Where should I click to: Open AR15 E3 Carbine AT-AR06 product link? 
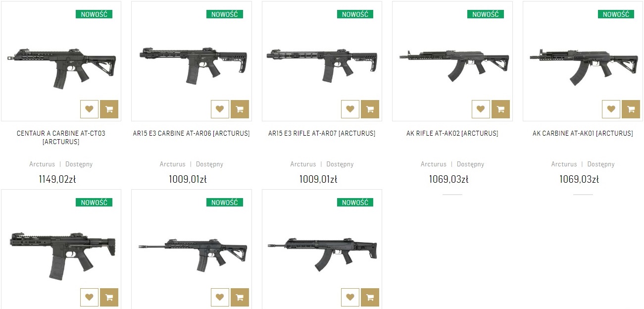coord(191,134)
